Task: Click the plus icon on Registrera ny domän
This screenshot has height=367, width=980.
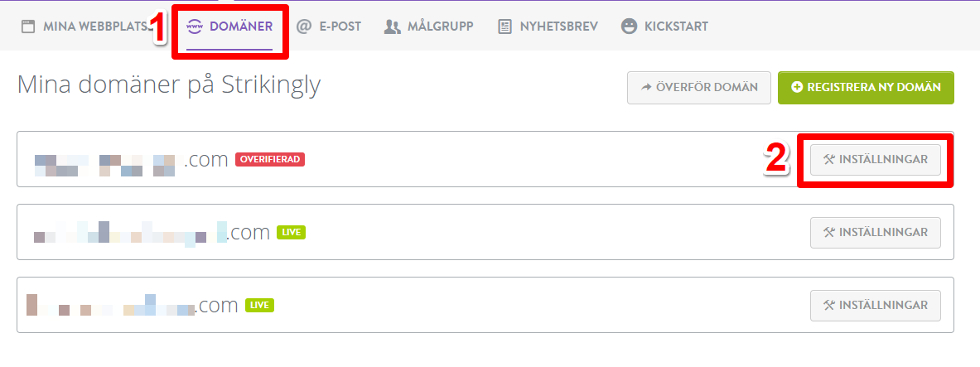Action: point(797,87)
